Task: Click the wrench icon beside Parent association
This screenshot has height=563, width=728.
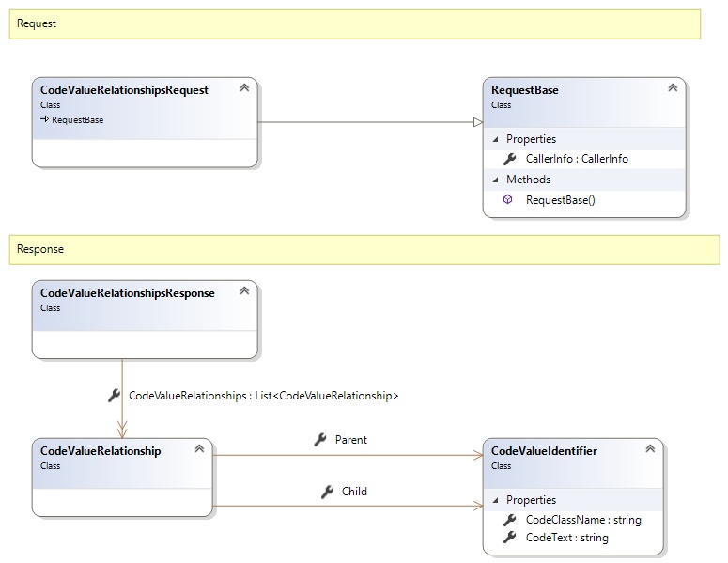Action: click(x=319, y=439)
